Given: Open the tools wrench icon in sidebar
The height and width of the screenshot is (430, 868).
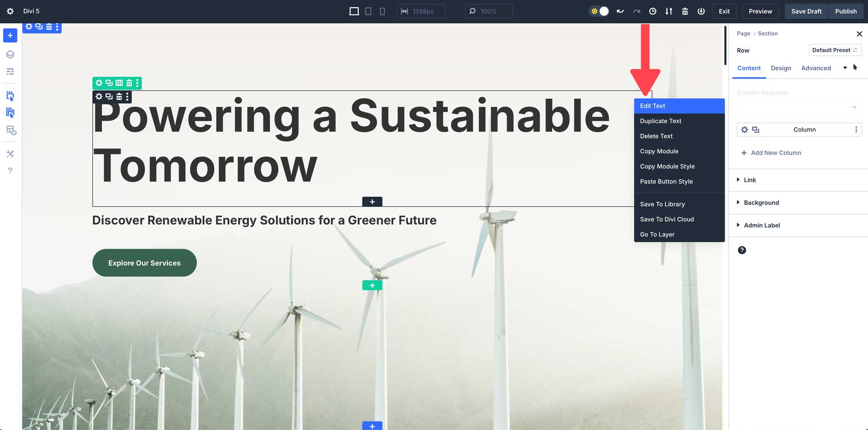Looking at the screenshot, I should (x=10, y=154).
